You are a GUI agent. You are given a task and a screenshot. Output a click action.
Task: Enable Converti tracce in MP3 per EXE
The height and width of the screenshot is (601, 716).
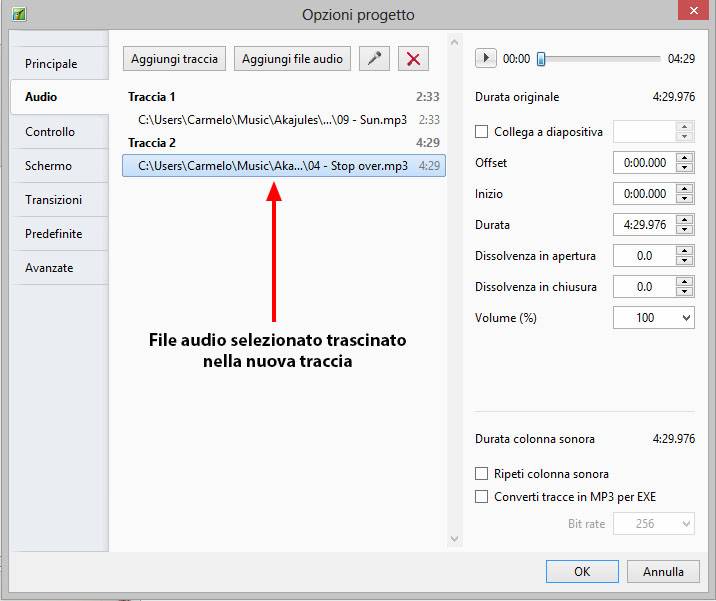482,497
